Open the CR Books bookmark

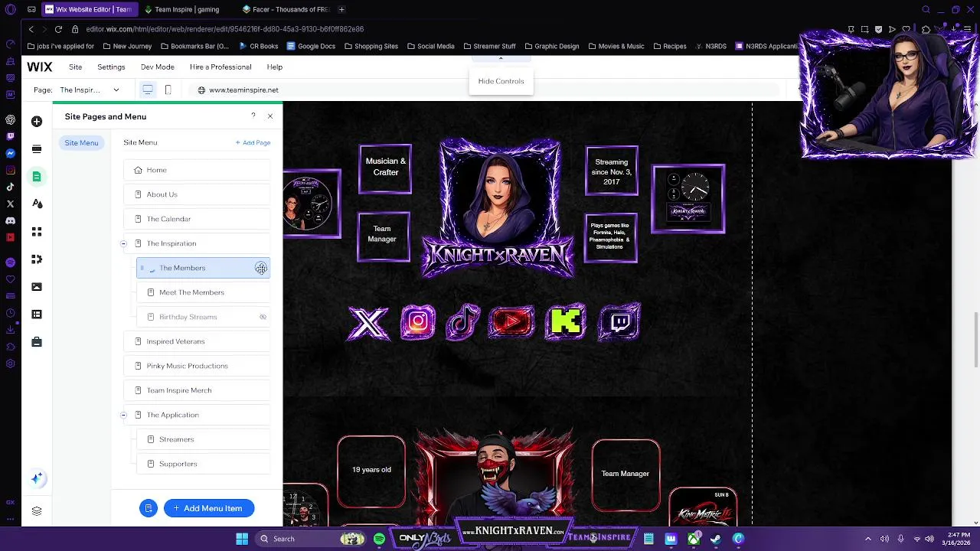[258, 46]
